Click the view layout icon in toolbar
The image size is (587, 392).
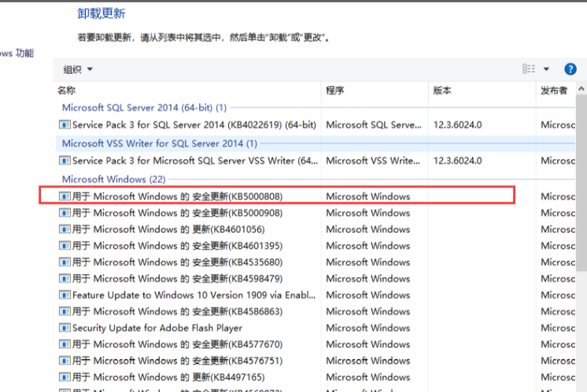(x=529, y=69)
